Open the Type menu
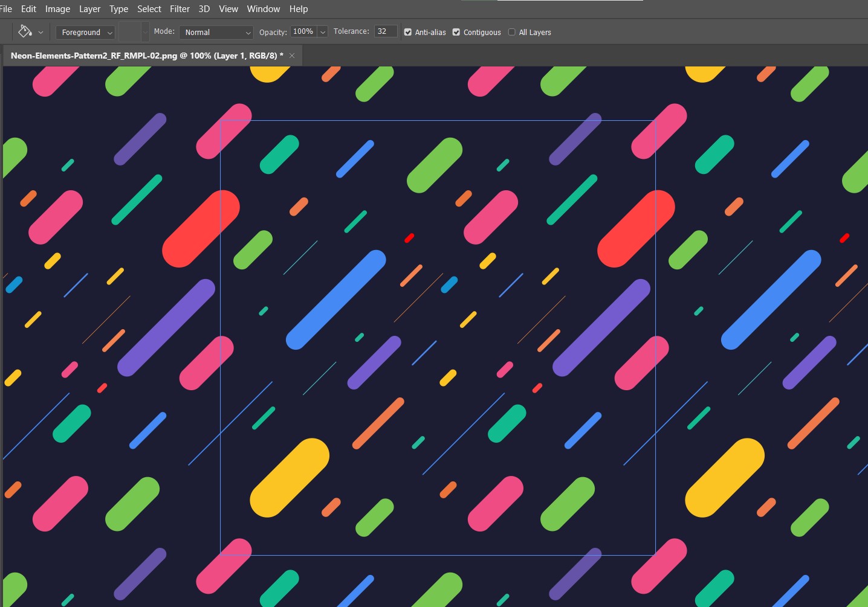Screen dimensions: 868x607 (118, 9)
